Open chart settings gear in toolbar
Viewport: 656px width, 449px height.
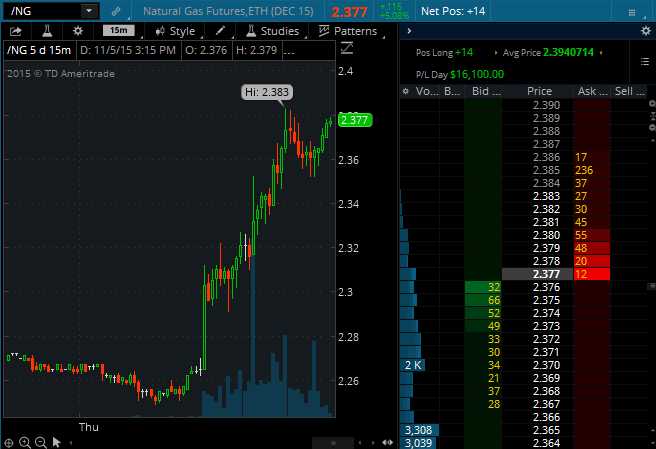click(78, 31)
